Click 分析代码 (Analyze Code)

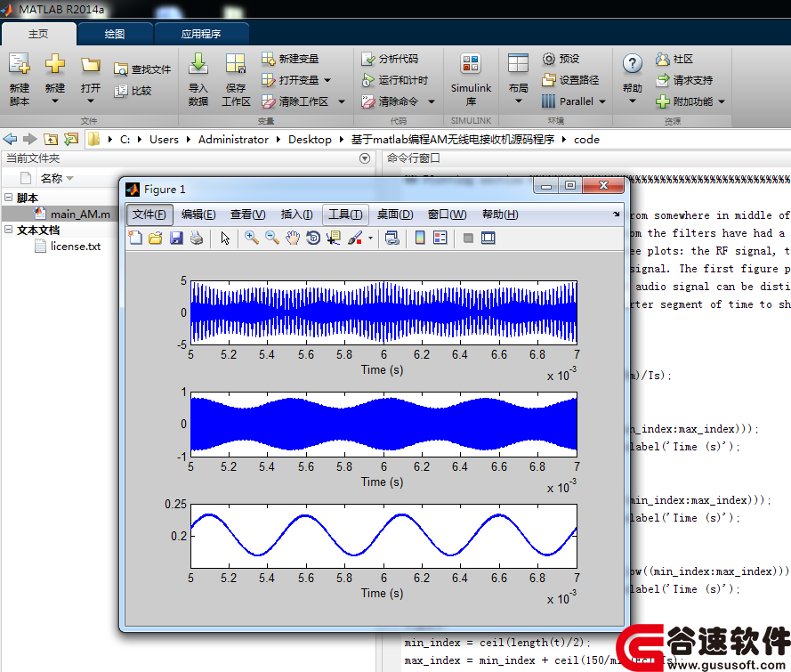390,59
